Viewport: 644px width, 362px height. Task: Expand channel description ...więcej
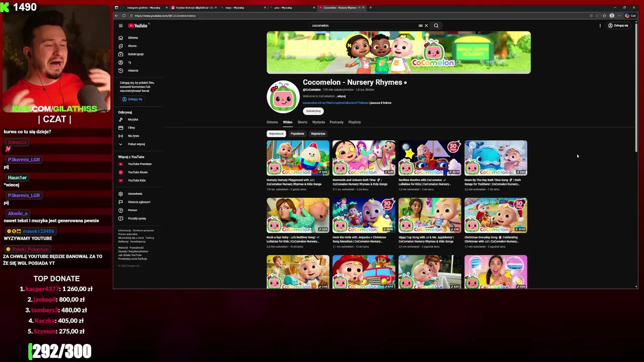click(x=341, y=96)
